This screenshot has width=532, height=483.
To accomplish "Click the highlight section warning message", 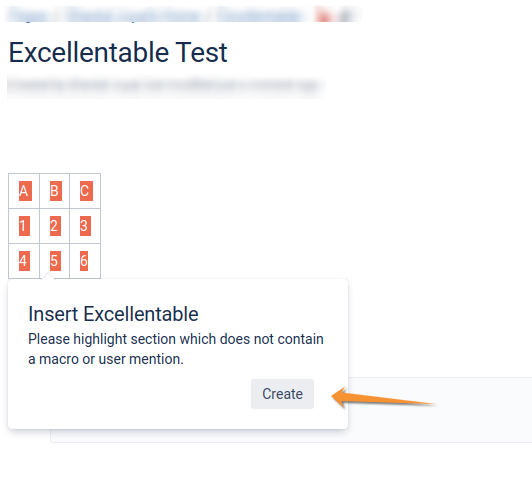I will pyautogui.click(x=176, y=349).
